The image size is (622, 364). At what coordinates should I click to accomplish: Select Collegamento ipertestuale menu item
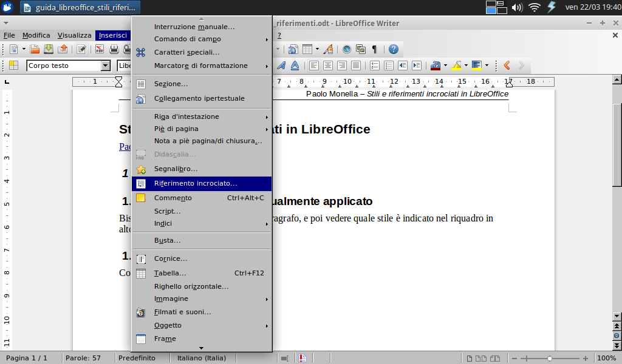pos(202,98)
